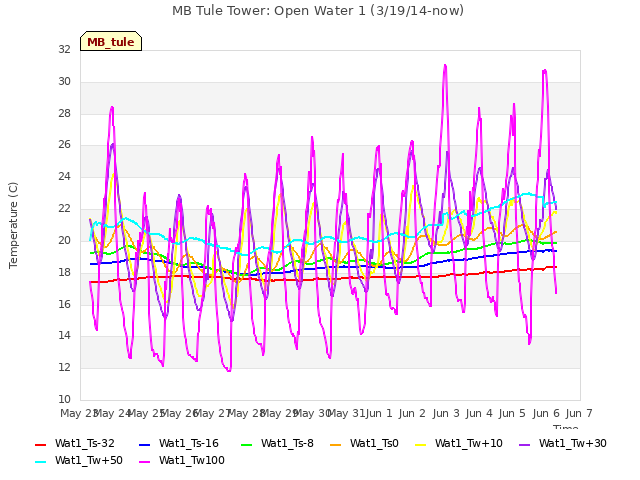Click the 32 y-axis tick label
This screenshot has height=480, width=640.
tap(64, 49)
